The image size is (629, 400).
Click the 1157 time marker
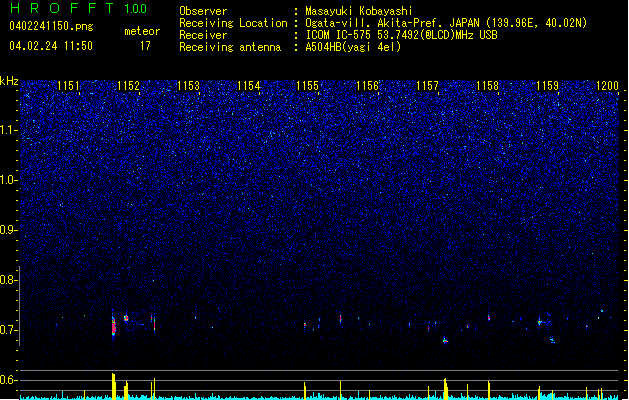pyautogui.click(x=428, y=86)
